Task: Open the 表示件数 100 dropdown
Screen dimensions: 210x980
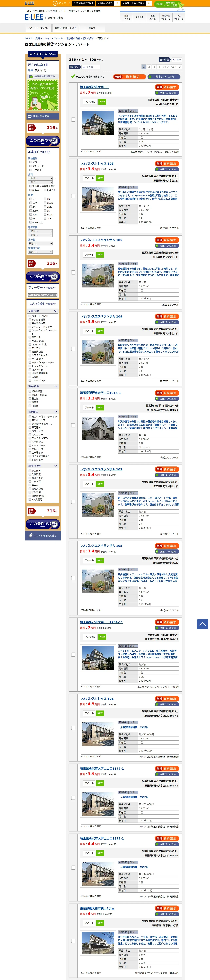Action: (x=176, y=60)
